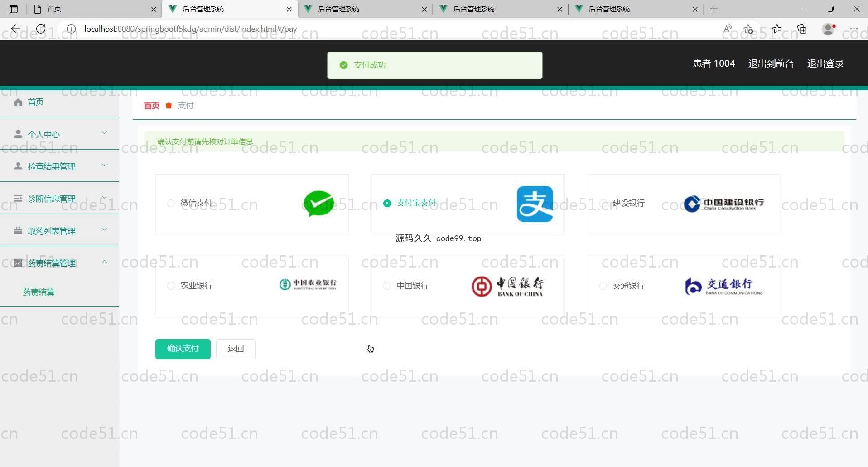Screen dimensions: 868x467
Task: Click the home icon beside 首页 in sidebar
Action: (18, 102)
